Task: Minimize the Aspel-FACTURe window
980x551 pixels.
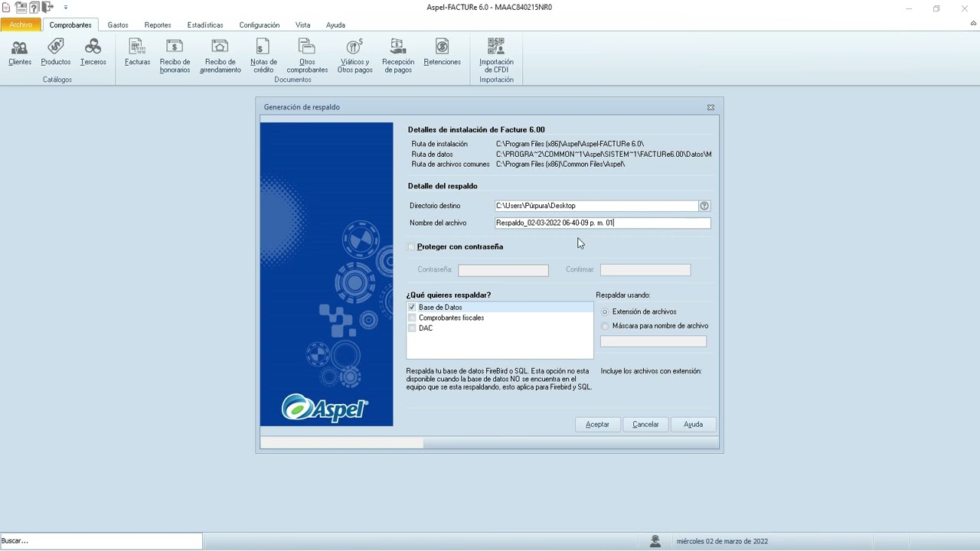Action: click(909, 8)
